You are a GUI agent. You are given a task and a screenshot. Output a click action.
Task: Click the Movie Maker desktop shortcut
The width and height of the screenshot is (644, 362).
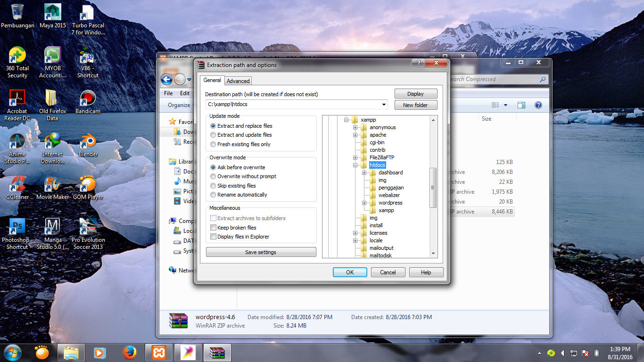53,188
